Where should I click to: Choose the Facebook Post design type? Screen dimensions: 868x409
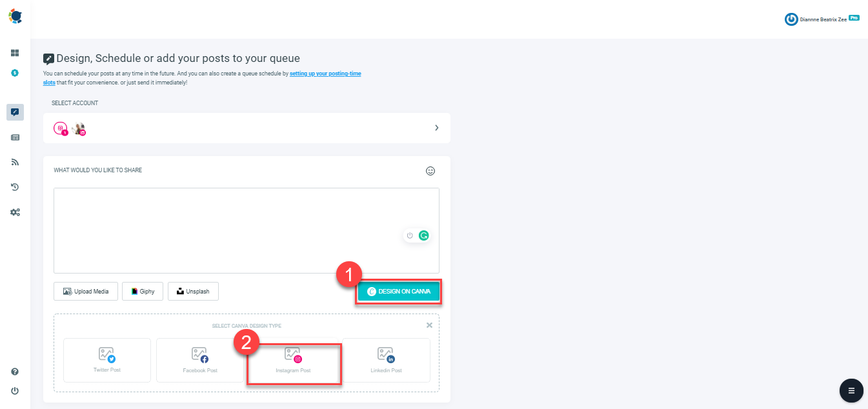200,360
